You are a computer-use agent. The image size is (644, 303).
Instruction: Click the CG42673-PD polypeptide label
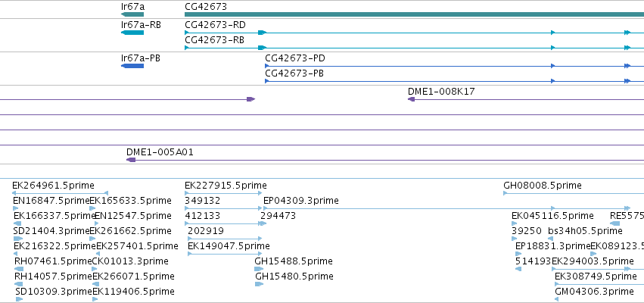coord(295,58)
